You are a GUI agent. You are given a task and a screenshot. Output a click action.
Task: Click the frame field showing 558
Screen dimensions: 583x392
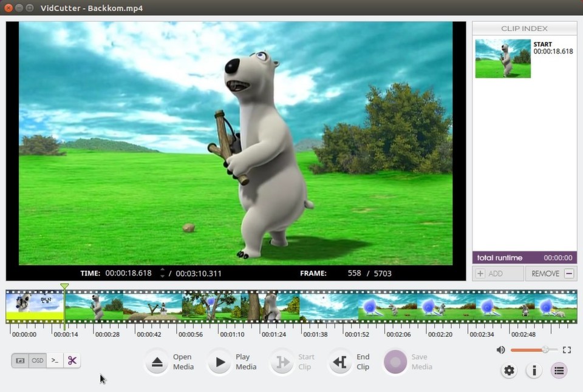(x=354, y=273)
